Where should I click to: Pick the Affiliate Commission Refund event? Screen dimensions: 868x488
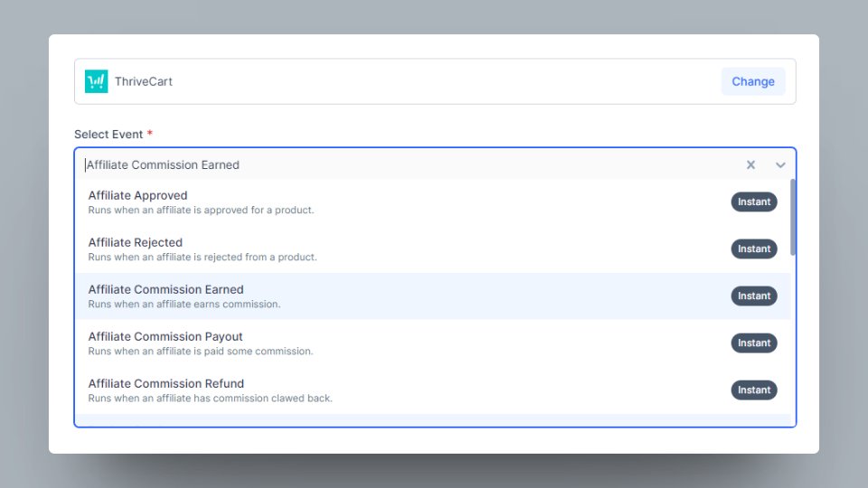point(433,390)
